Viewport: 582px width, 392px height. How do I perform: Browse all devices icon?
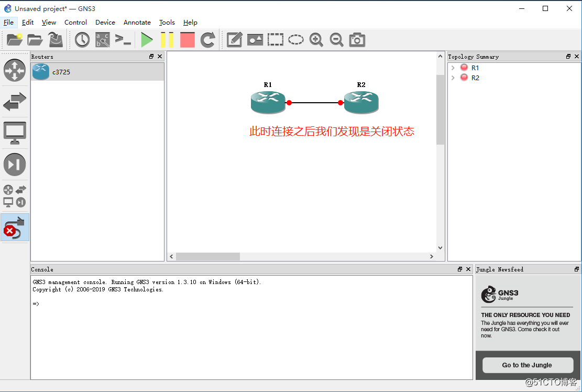[15, 196]
